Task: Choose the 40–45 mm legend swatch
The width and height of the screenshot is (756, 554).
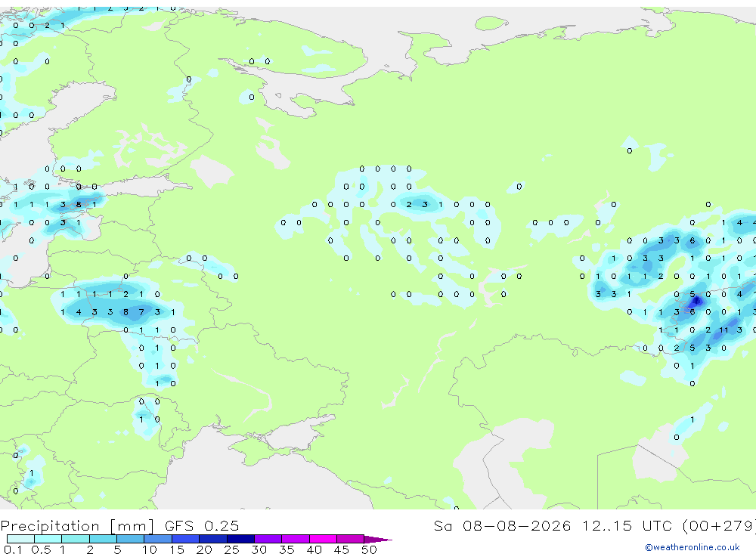Action: (x=323, y=539)
